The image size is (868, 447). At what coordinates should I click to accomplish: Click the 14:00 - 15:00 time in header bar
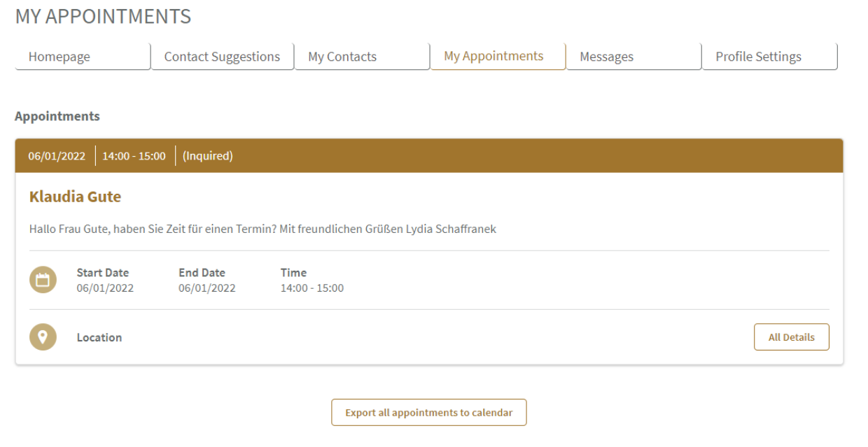tap(134, 156)
